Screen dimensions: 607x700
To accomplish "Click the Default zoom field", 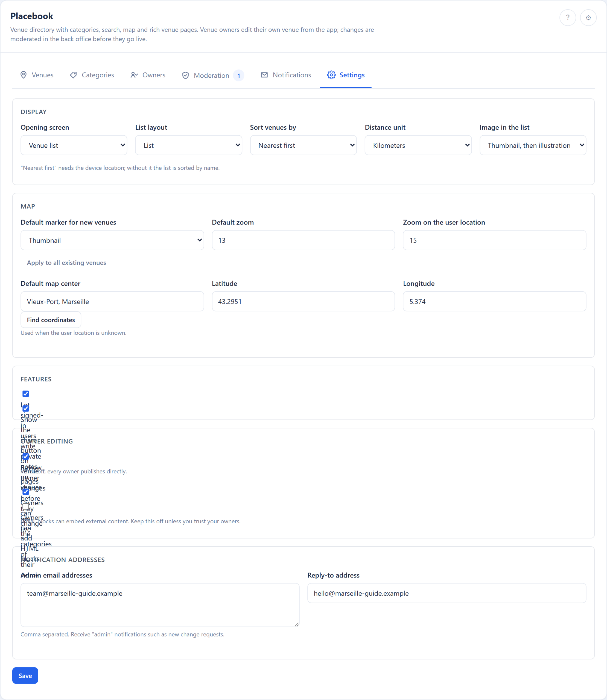I will pyautogui.click(x=303, y=240).
